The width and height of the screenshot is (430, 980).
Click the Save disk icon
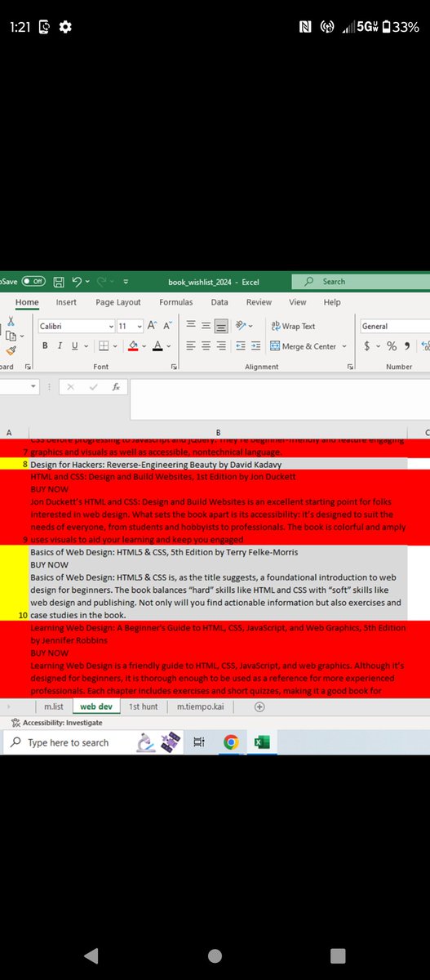point(59,282)
